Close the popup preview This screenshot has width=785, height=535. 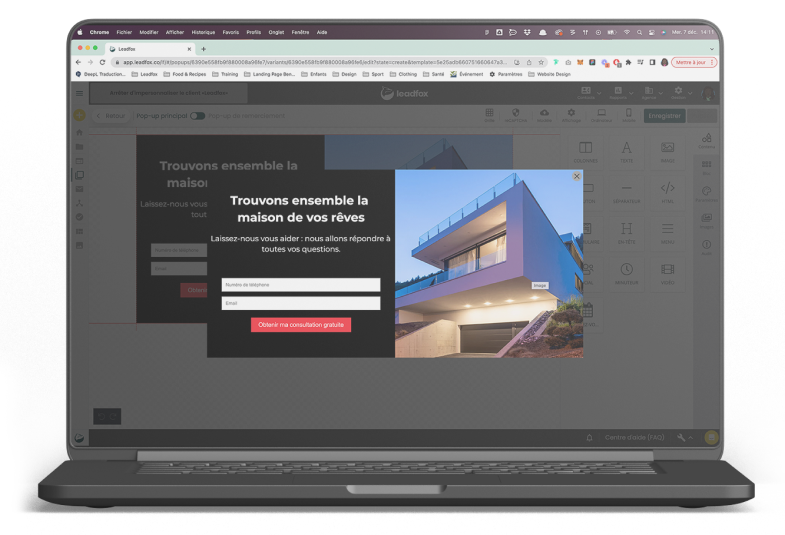click(577, 176)
